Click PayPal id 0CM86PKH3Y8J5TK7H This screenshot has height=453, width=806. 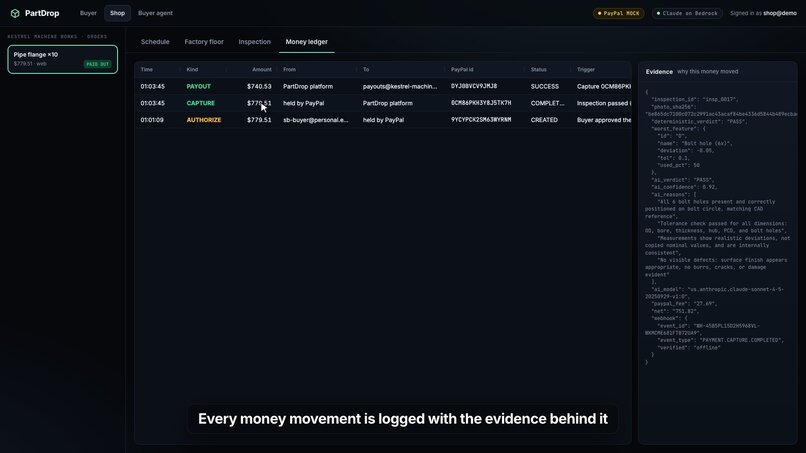tap(481, 103)
